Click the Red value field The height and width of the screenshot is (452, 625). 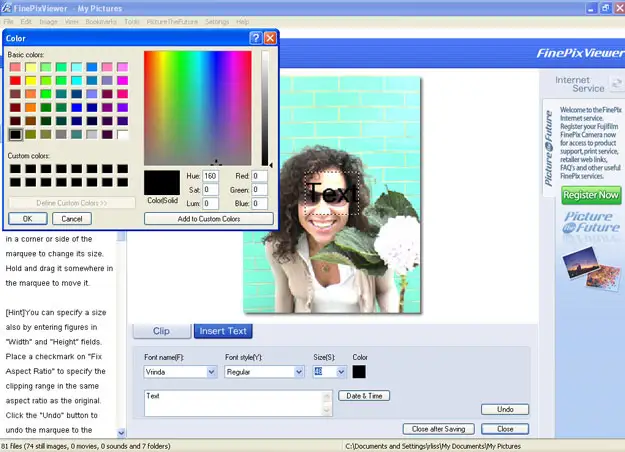[x=259, y=176]
